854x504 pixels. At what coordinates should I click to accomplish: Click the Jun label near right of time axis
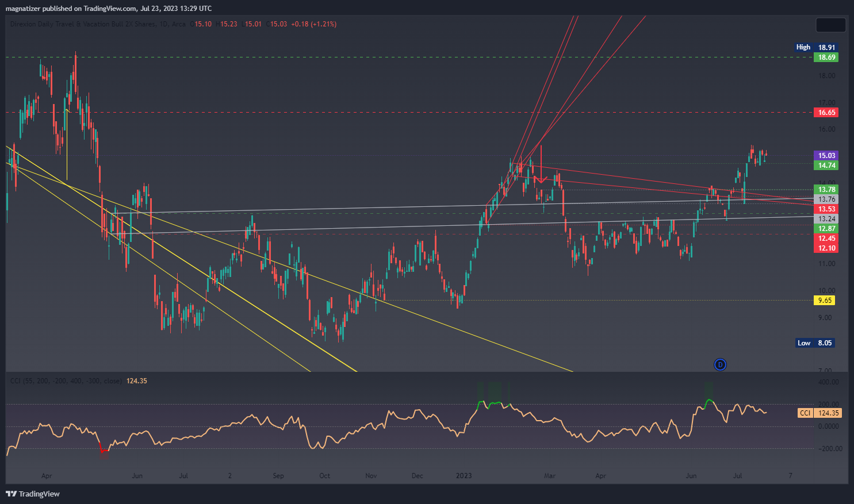click(x=691, y=476)
